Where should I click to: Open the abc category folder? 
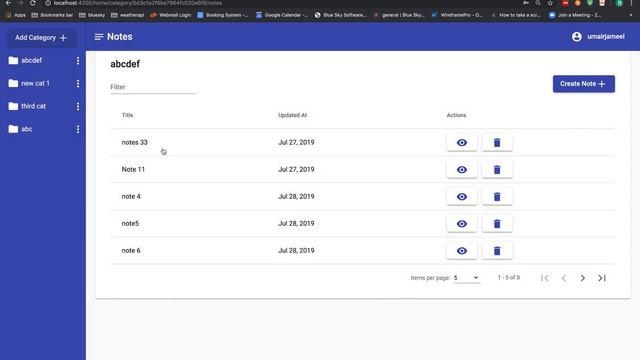[x=20, y=129]
